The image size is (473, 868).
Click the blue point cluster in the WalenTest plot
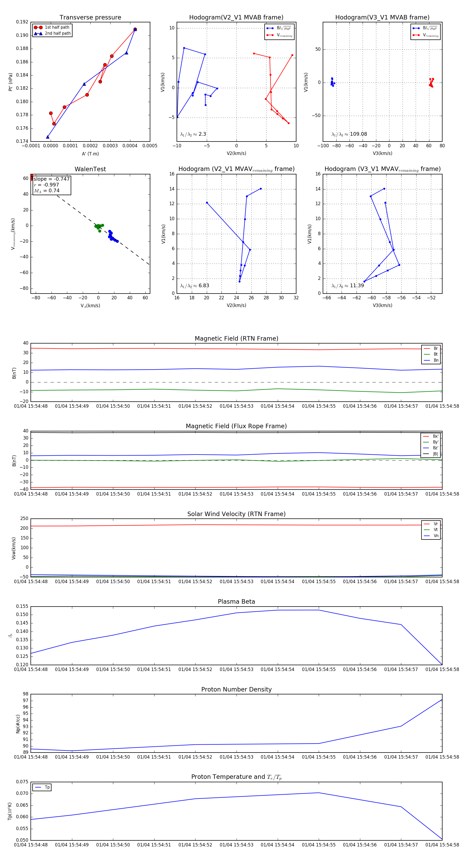click(x=112, y=236)
